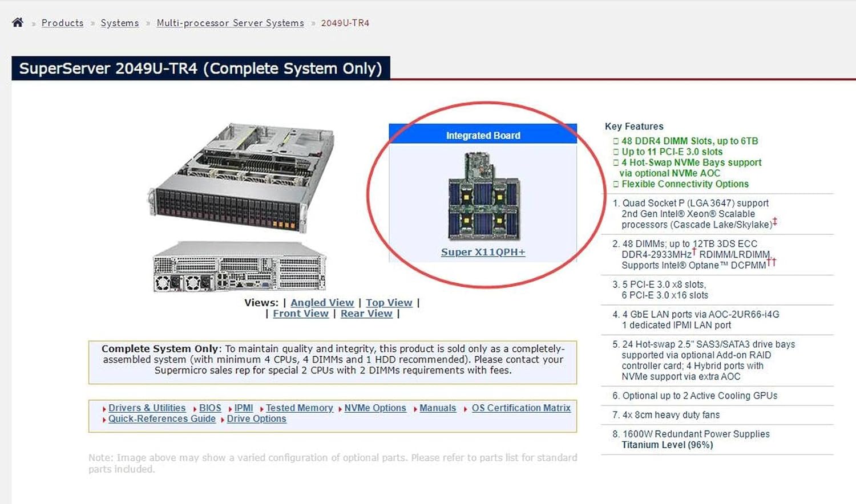Open the BIOS link
The image size is (856, 504).
(x=210, y=408)
